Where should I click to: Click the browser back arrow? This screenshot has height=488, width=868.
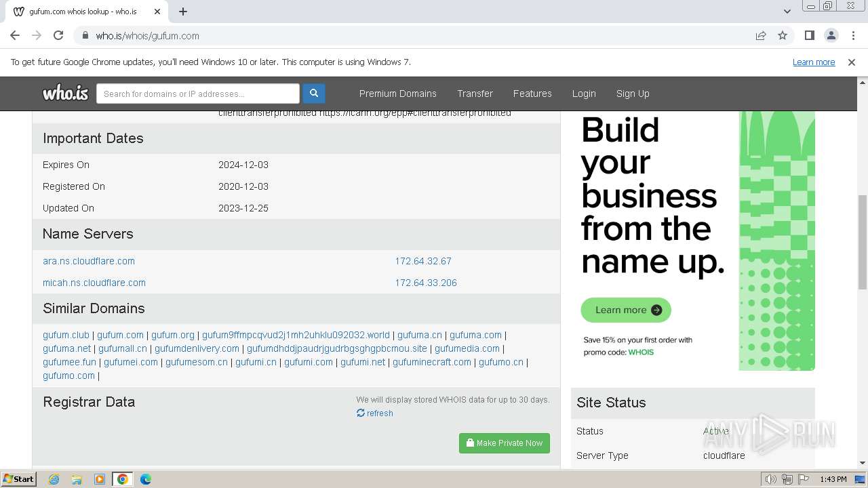(x=15, y=36)
